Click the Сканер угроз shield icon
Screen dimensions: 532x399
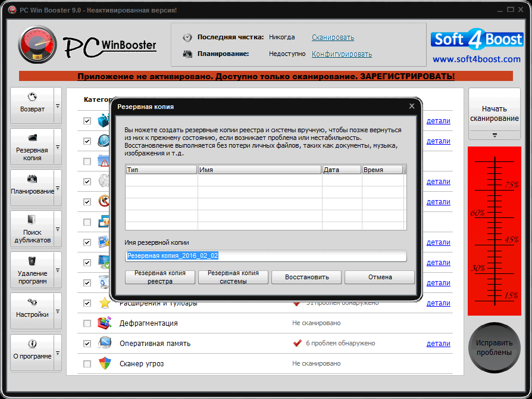(x=105, y=363)
